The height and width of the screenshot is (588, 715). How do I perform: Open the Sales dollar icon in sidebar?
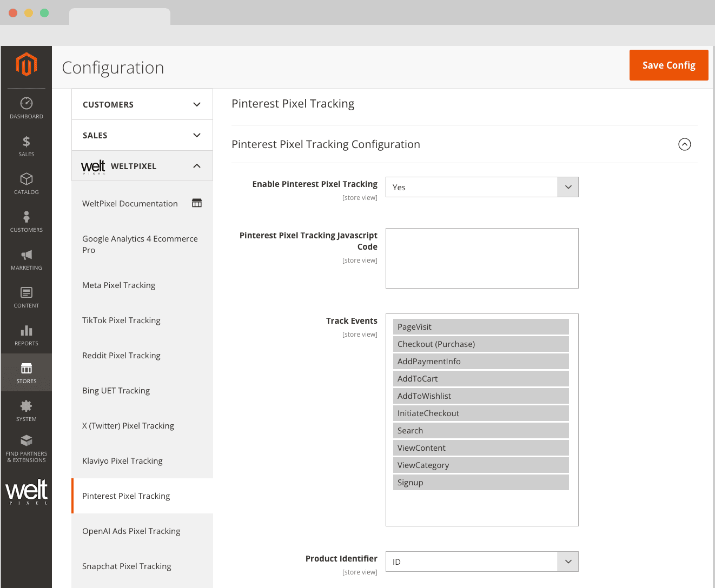(x=27, y=142)
